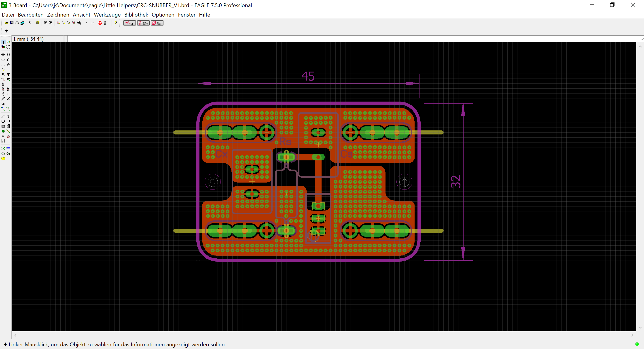644x349 pixels.
Task: Switch to the schematic editor
Action: click(30, 23)
